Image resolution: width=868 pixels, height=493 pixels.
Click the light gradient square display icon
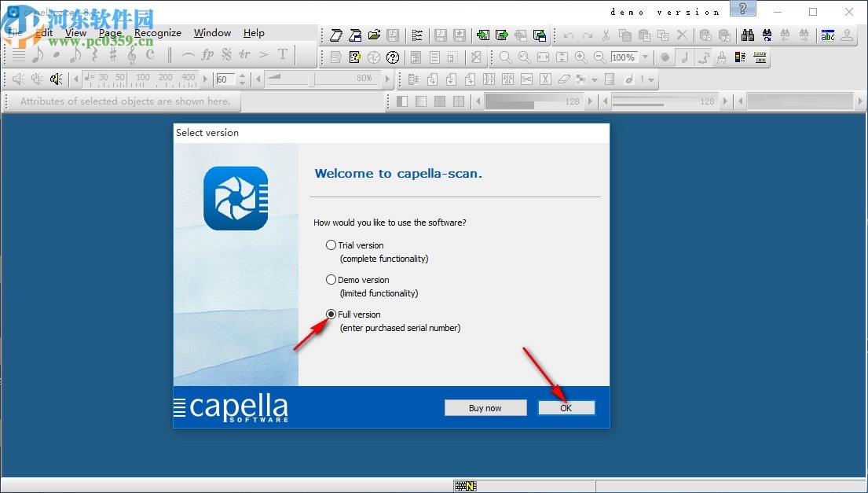point(421,101)
